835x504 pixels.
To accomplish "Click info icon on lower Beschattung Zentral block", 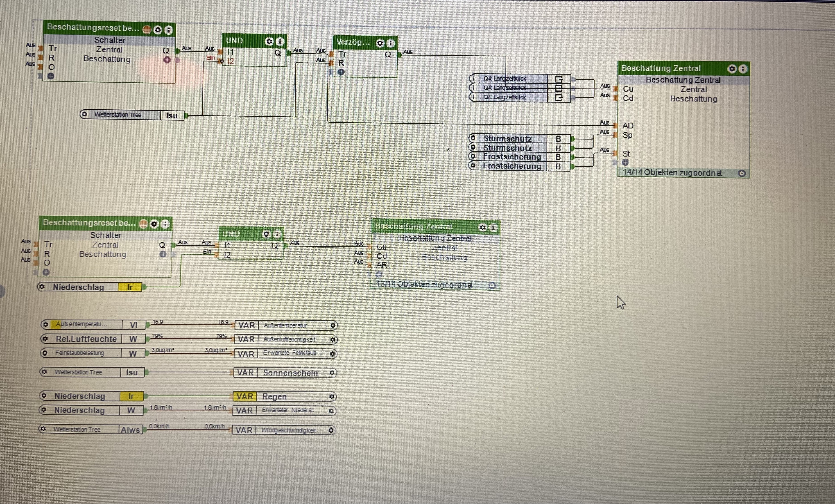I will [494, 227].
